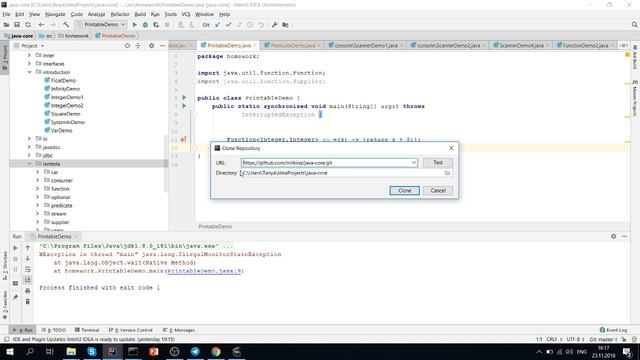Click the Test button in Clone dialog
The image size is (640, 360).
[x=438, y=162]
